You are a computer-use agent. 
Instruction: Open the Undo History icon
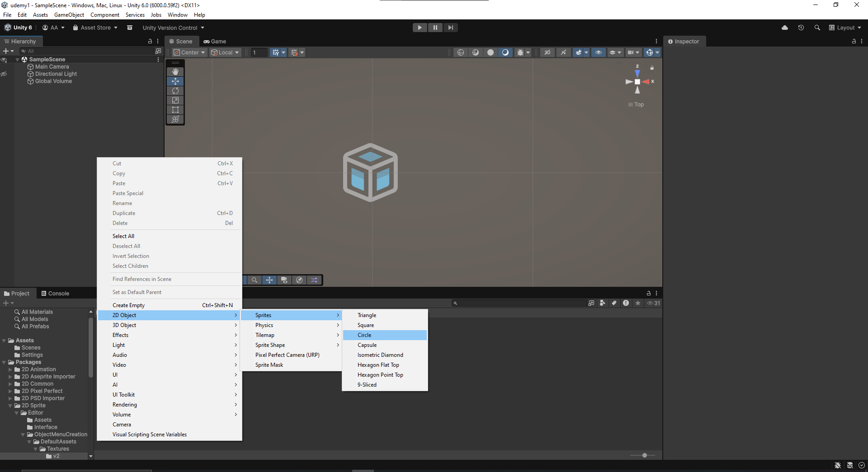801,28
